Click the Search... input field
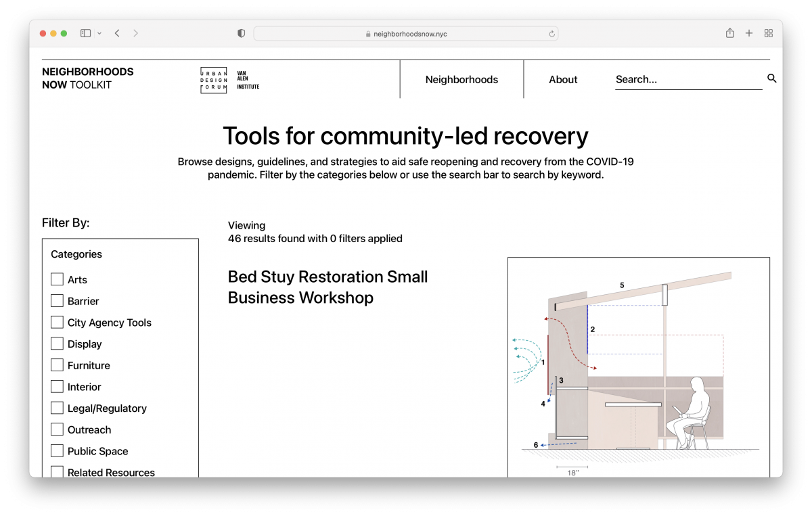Image resolution: width=812 pixels, height=516 pixels. pyautogui.click(x=688, y=79)
